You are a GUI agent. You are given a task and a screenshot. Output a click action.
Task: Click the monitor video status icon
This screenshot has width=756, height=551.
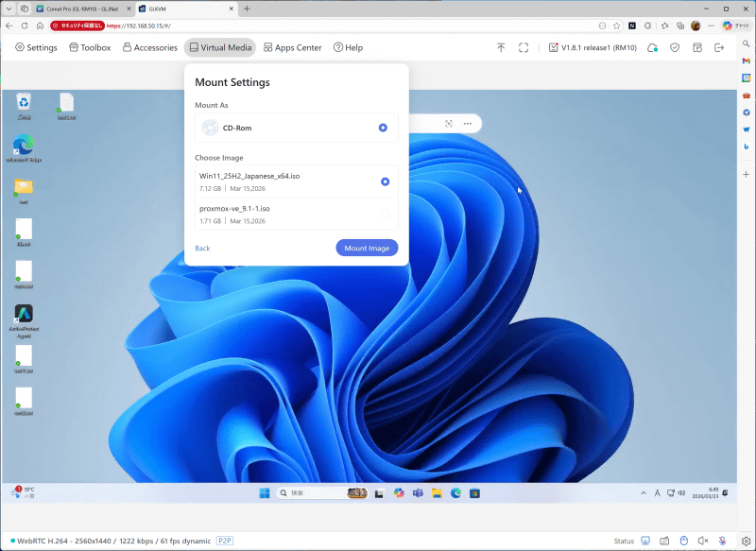click(645, 541)
